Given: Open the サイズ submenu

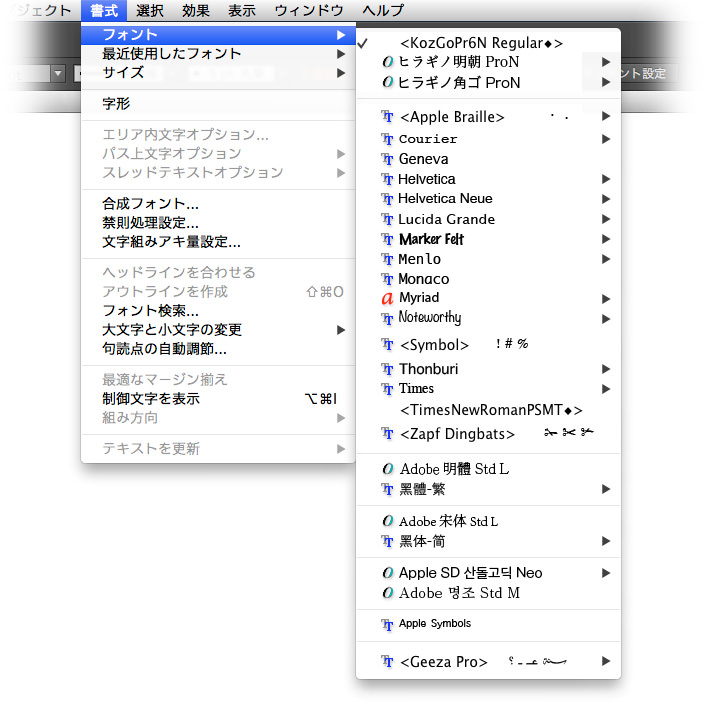Looking at the screenshot, I should 218,73.
